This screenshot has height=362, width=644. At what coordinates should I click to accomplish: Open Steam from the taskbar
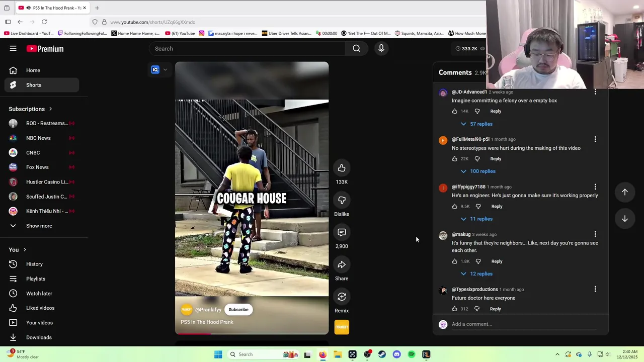pyautogui.click(x=382, y=354)
